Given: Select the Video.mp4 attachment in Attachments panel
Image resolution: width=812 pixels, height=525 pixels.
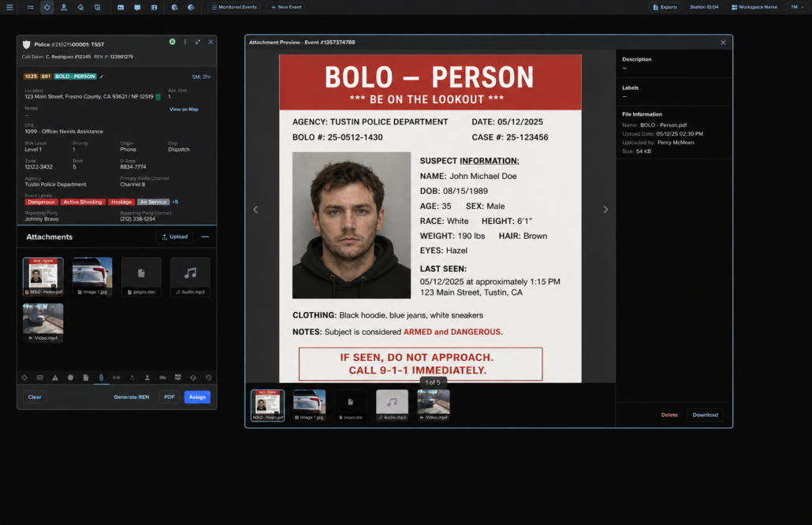Looking at the screenshot, I should (x=43, y=322).
